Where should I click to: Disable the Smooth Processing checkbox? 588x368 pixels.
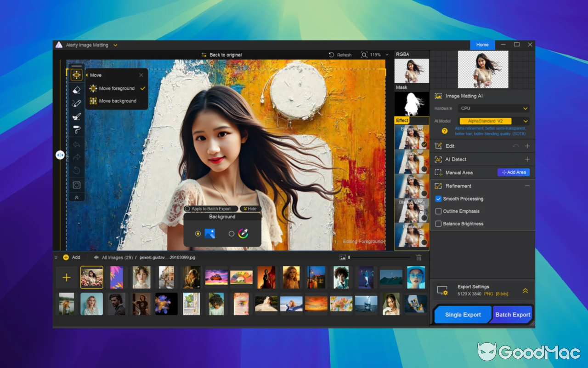coord(438,199)
